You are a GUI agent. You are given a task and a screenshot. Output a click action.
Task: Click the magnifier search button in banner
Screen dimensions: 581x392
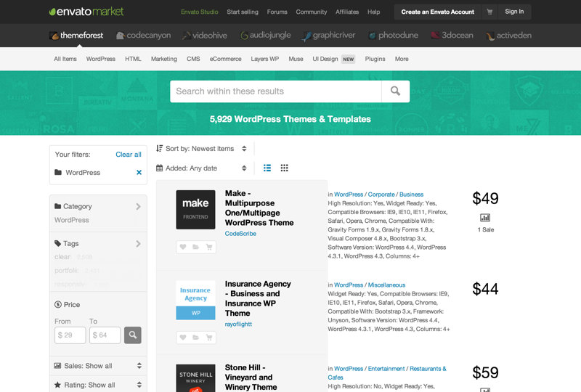pyautogui.click(x=395, y=91)
